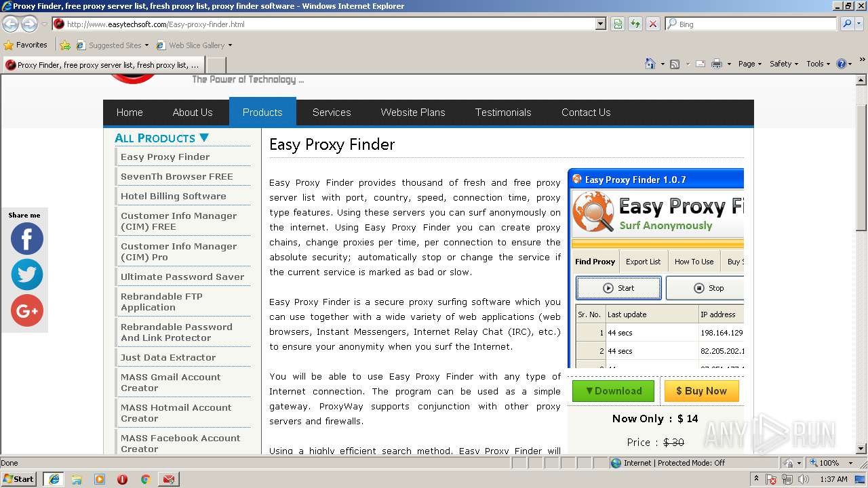Open Ultimate Password Saver sidebar link
The height and width of the screenshot is (488, 868).
(182, 277)
